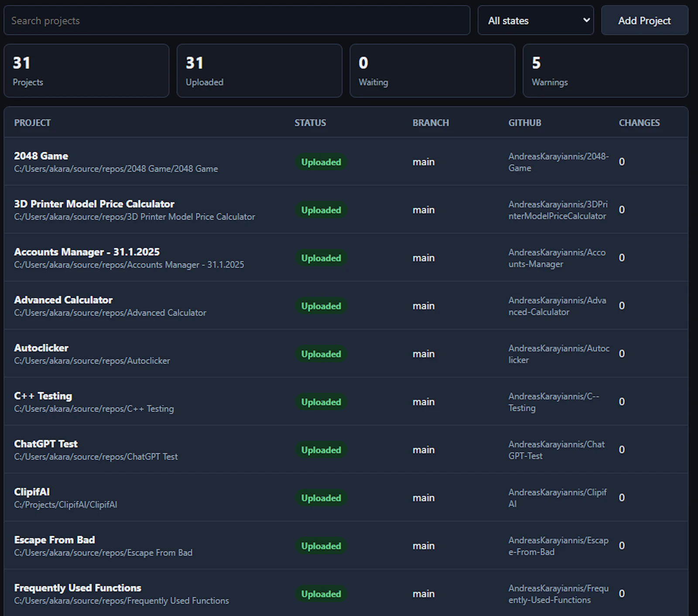Open the ClipifAI project name
The height and width of the screenshot is (616, 698).
coord(32,492)
